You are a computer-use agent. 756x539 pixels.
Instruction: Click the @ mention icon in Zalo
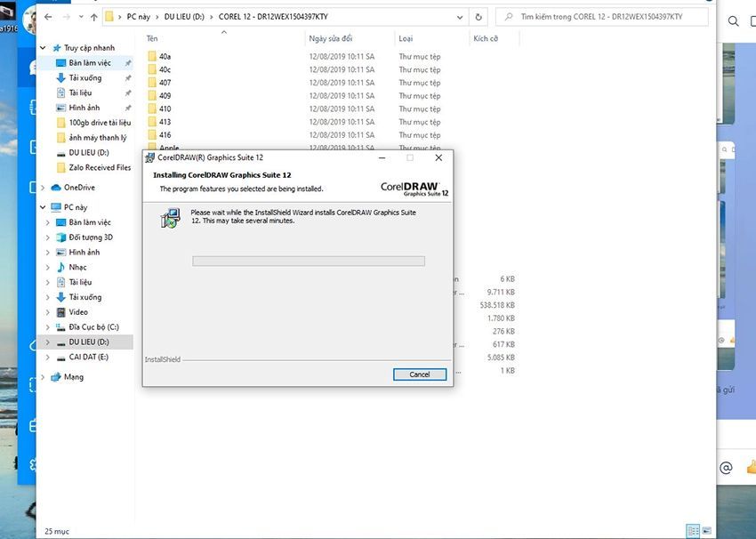point(726,467)
